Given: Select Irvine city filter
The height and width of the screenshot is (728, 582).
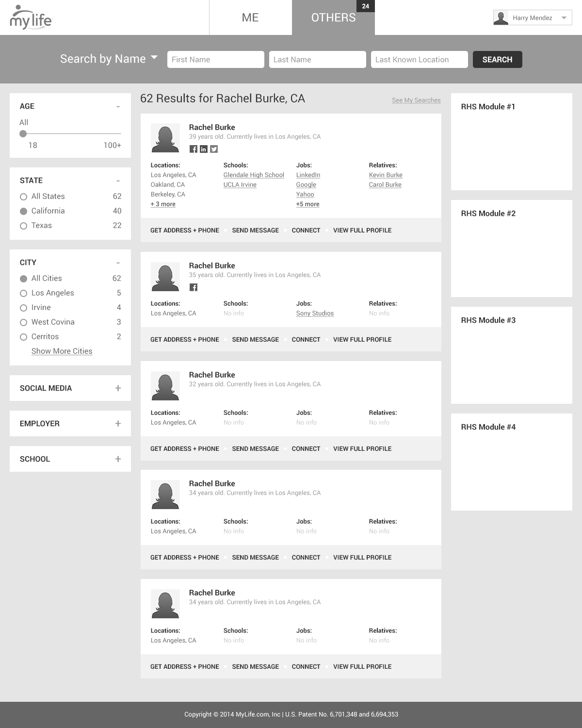Looking at the screenshot, I should tap(23, 308).
